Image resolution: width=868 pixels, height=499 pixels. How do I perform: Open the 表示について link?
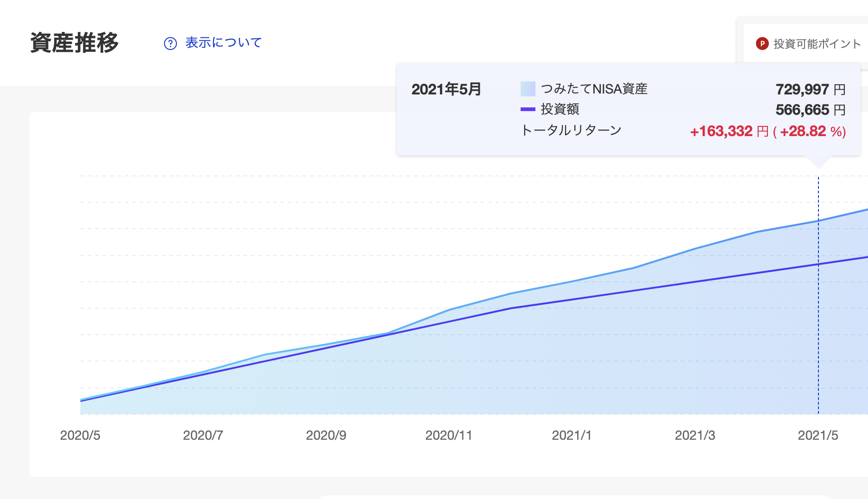pyautogui.click(x=223, y=43)
